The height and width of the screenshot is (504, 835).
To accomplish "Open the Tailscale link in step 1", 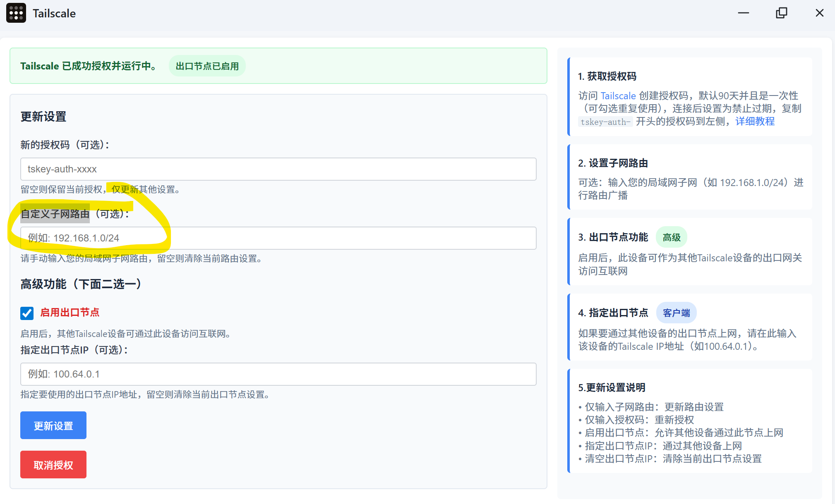I will (x=618, y=96).
